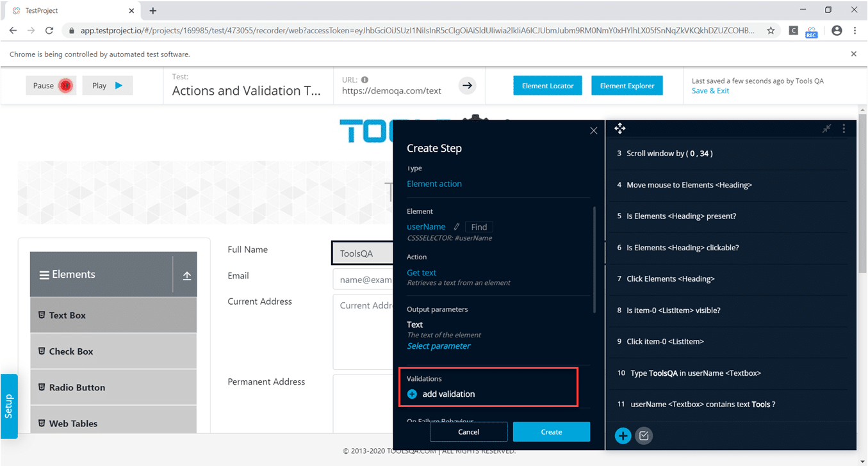Click the Create button
The height and width of the screenshot is (466, 868).
click(x=551, y=432)
